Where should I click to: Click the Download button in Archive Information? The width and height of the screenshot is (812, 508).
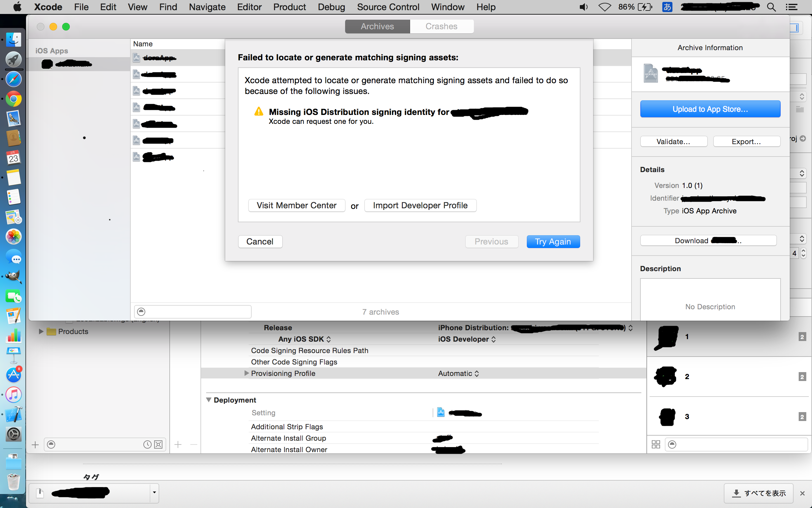point(708,241)
